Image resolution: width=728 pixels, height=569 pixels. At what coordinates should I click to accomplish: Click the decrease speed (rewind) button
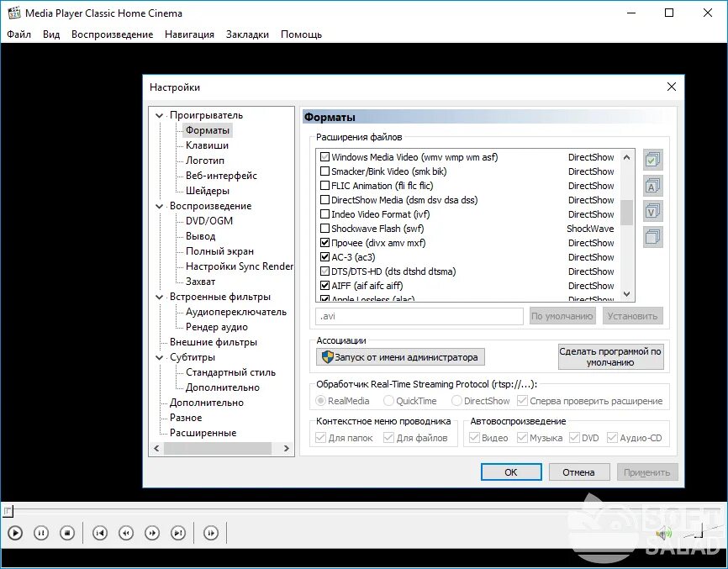click(x=126, y=533)
